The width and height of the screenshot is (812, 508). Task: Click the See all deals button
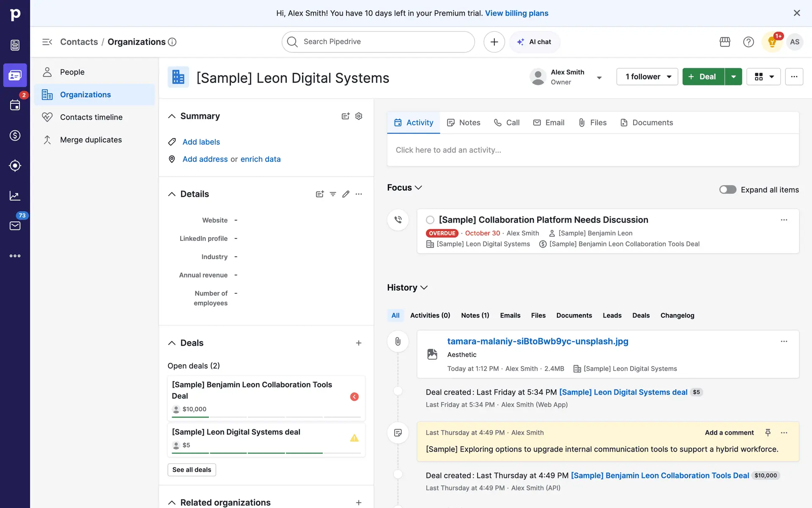(192, 469)
